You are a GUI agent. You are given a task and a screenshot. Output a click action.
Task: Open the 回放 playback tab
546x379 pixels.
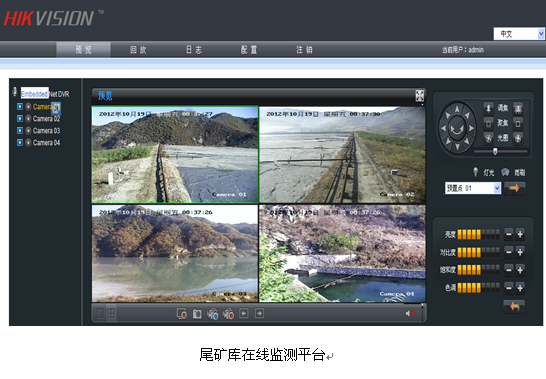click(x=138, y=50)
